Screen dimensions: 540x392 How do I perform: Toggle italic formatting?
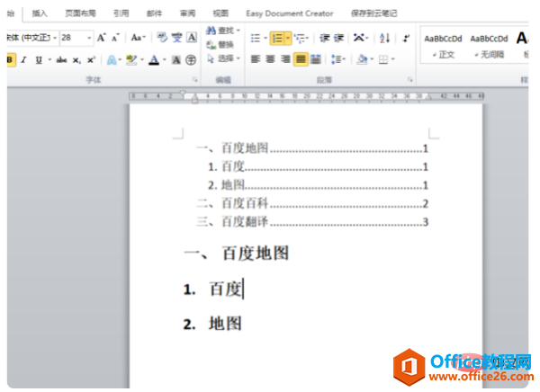click(23, 60)
